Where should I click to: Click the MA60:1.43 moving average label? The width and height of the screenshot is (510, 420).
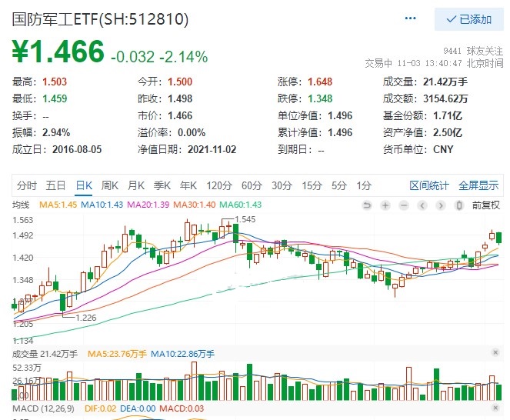[x=240, y=205]
